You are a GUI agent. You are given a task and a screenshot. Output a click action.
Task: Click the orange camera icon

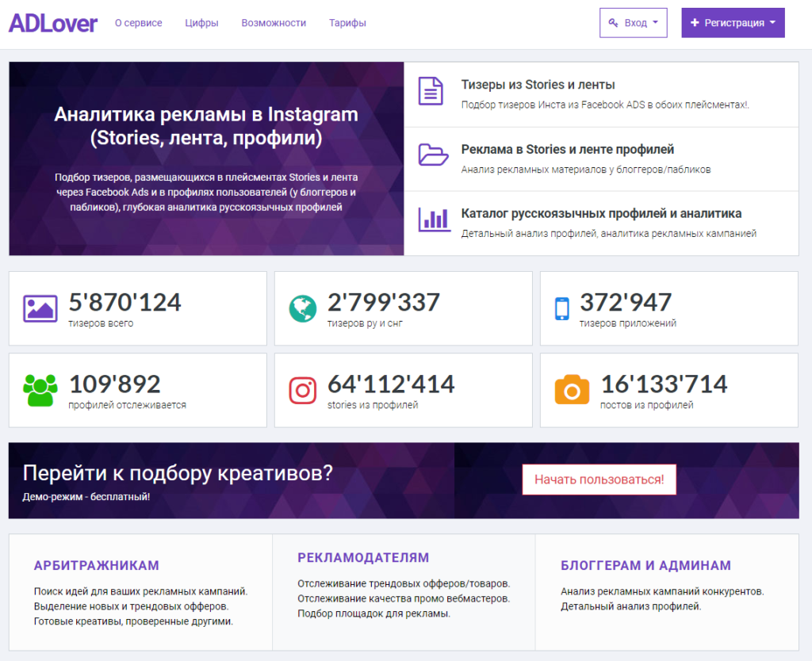[572, 391]
